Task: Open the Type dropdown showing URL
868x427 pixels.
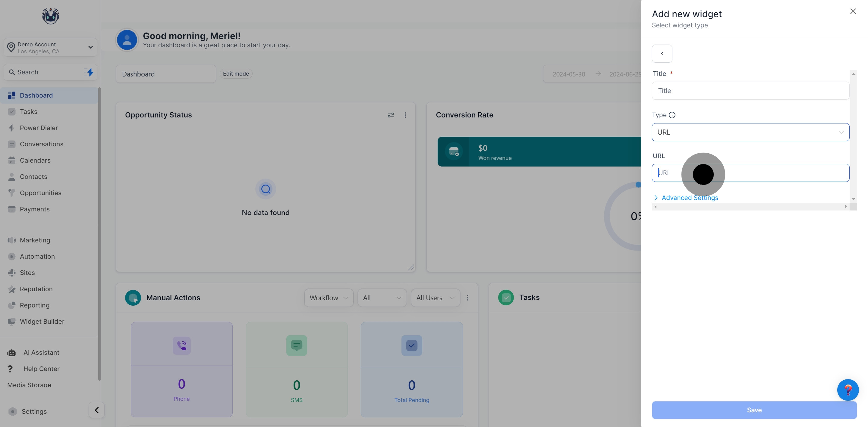Action: pos(750,132)
